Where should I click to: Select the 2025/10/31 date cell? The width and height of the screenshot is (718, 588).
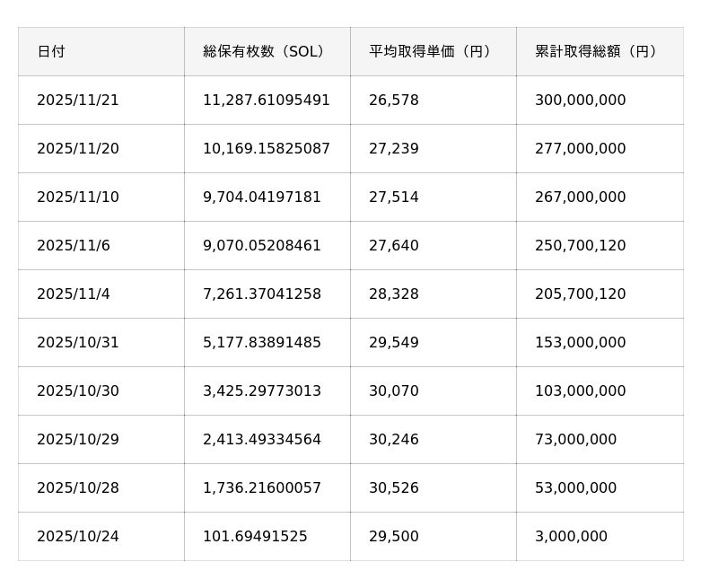tap(78, 343)
